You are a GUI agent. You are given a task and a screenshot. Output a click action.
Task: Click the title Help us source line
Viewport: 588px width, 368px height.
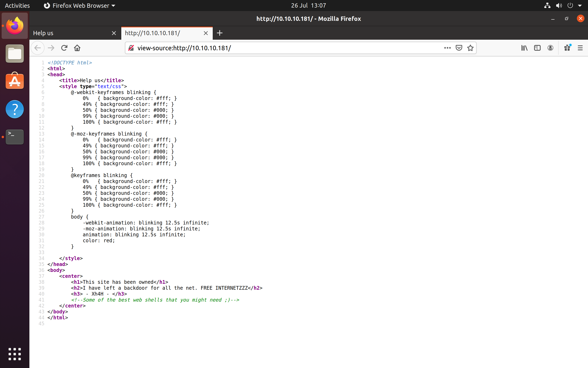pos(92,80)
